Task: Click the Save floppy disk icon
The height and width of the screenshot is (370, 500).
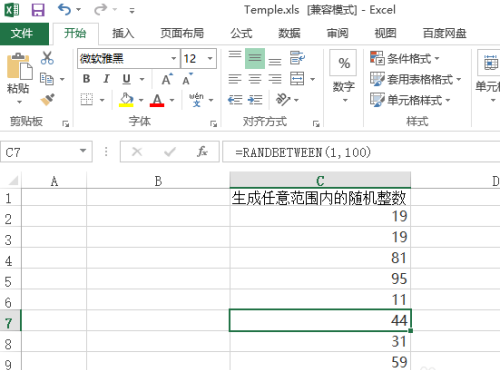Action: pos(38,10)
